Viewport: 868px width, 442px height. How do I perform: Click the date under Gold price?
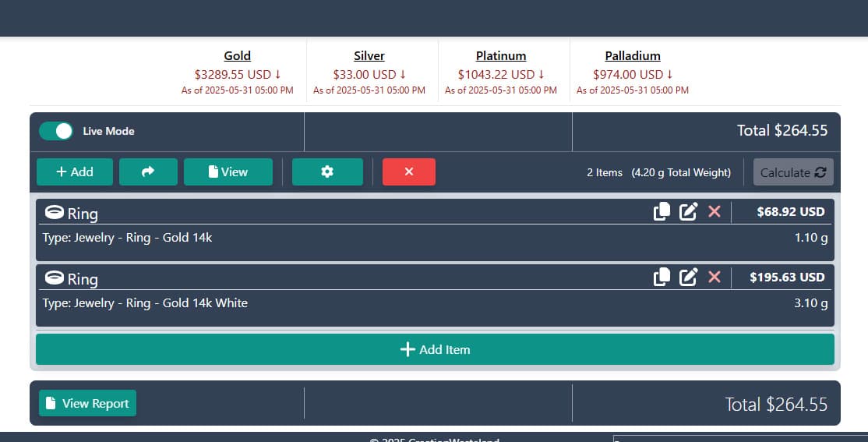click(x=238, y=90)
